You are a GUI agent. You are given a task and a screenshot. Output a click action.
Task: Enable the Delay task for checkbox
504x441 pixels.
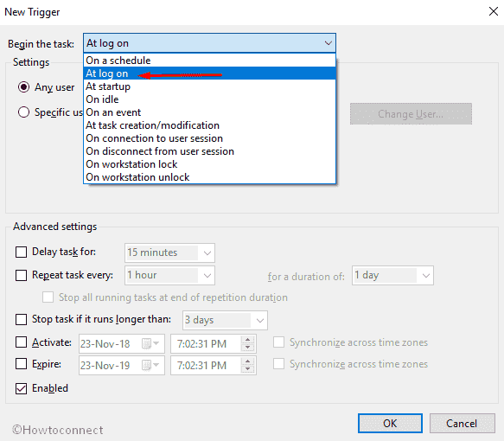pos(22,252)
